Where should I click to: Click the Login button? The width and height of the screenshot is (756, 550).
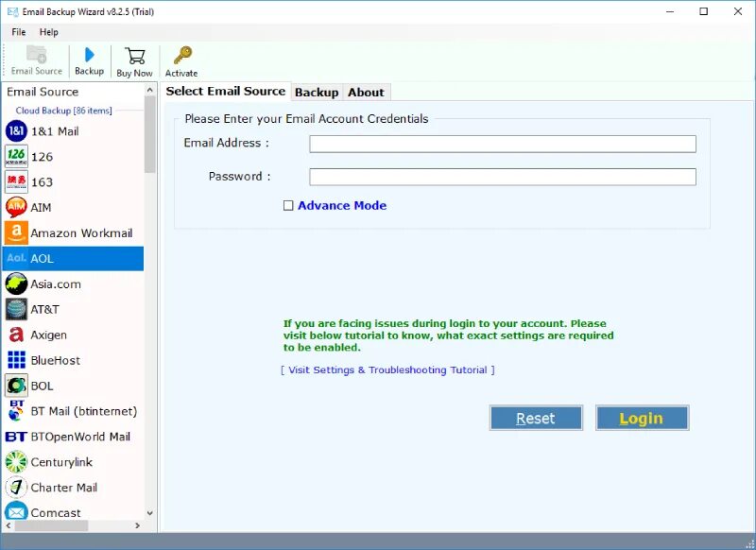[x=642, y=418]
